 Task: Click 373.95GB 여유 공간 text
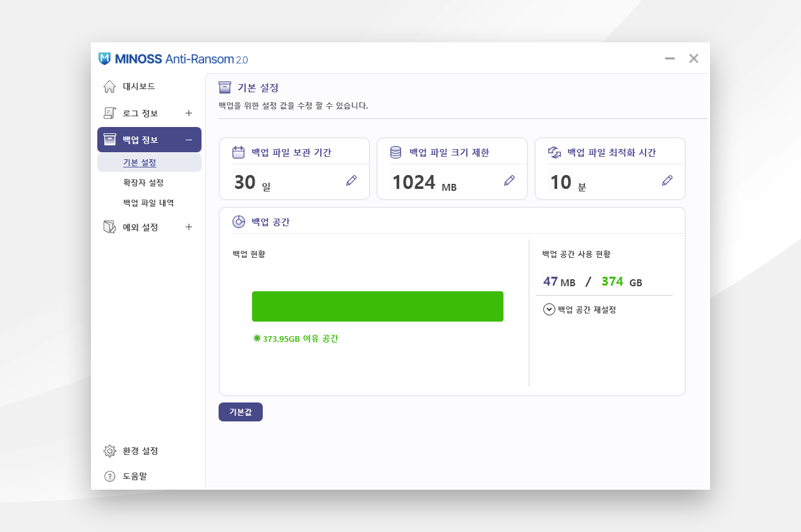tap(301, 339)
